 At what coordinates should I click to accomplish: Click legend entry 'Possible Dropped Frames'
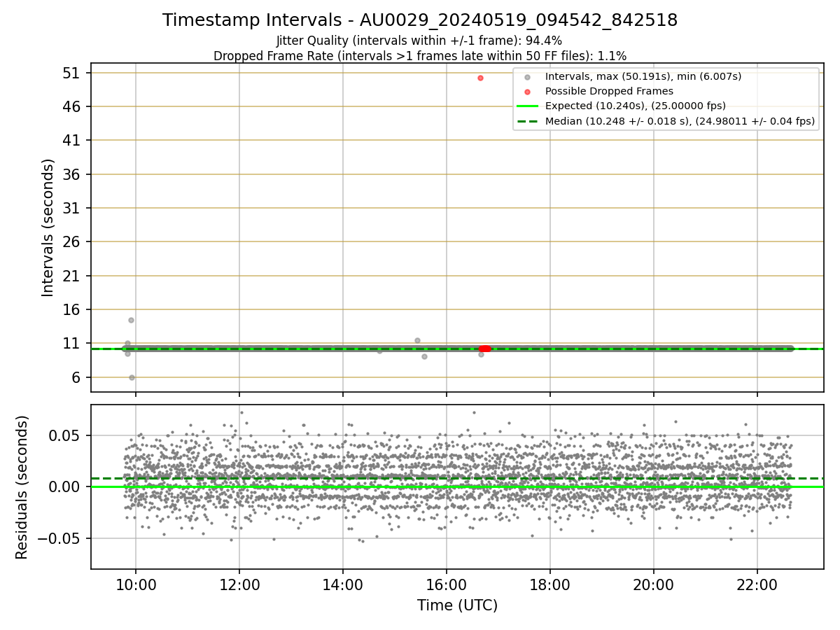[x=609, y=91]
